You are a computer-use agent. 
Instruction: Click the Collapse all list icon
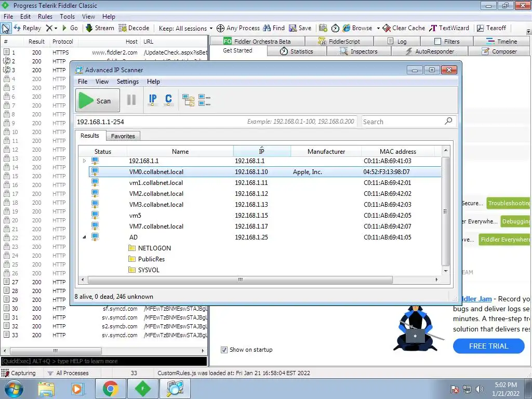coord(204,100)
